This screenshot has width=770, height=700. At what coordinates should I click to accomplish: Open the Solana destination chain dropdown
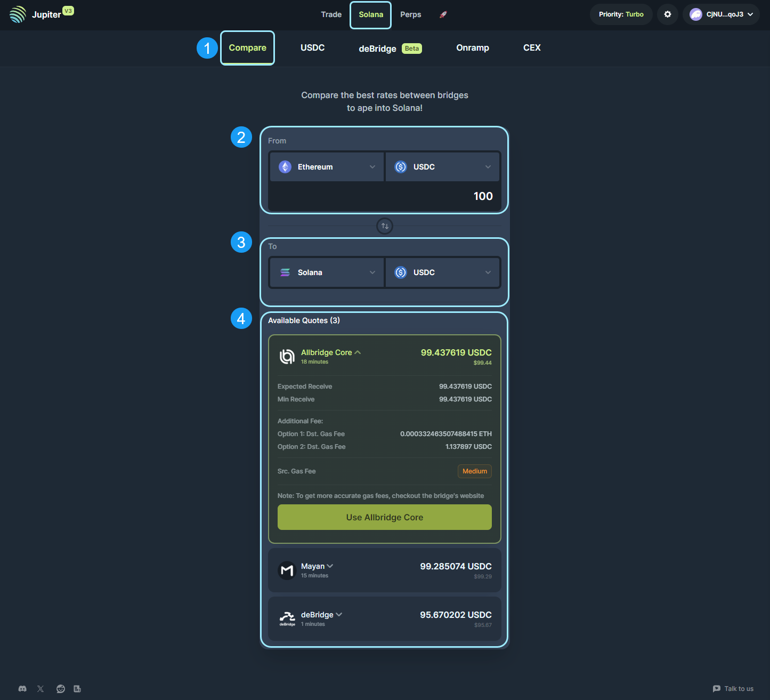[327, 272]
